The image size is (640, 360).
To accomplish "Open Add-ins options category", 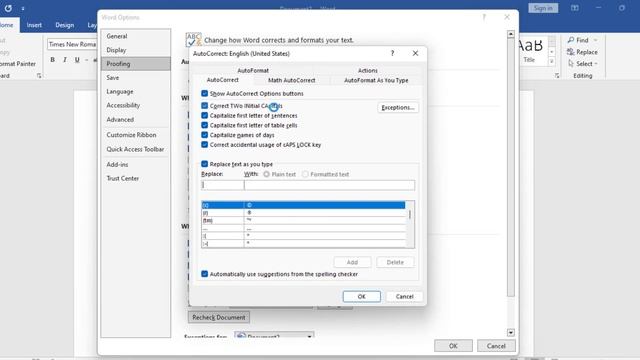I will tap(136, 164).
